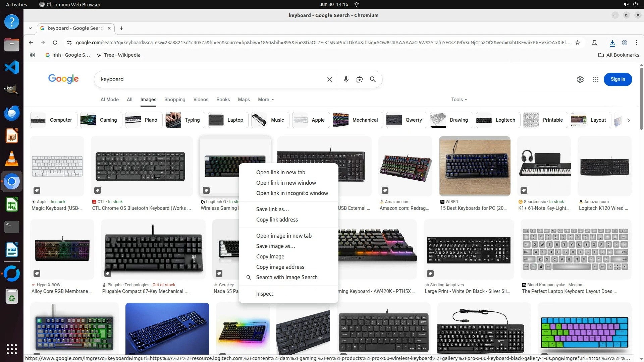The image size is (644, 362).
Task: Select Save image as… menu entry
Action: click(x=275, y=246)
